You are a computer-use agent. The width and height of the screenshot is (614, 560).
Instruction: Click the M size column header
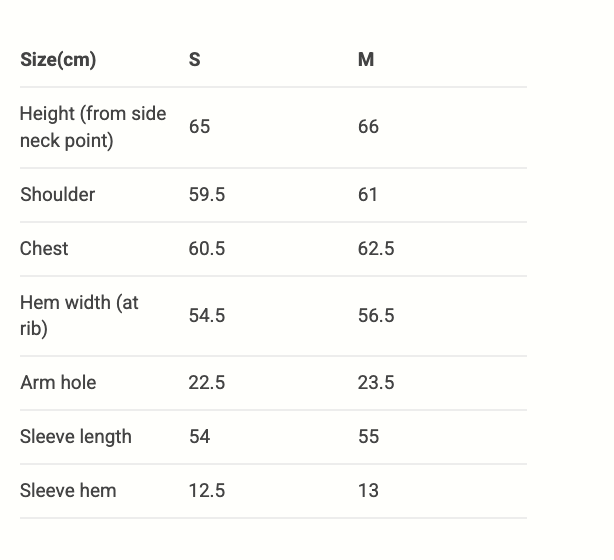coord(366,60)
